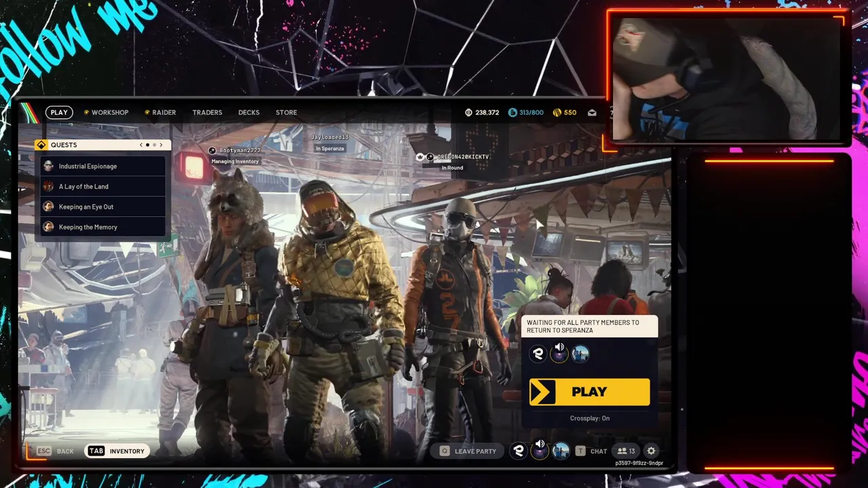This screenshot has width=868, height=488.
Task: Open the A Lay of the Land quest
Action: point(102,186)
